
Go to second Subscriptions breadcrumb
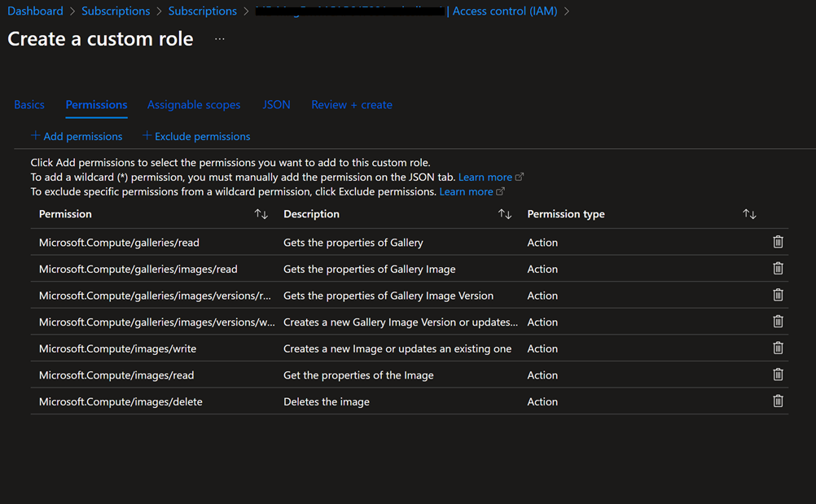click(x=203, y=11)
